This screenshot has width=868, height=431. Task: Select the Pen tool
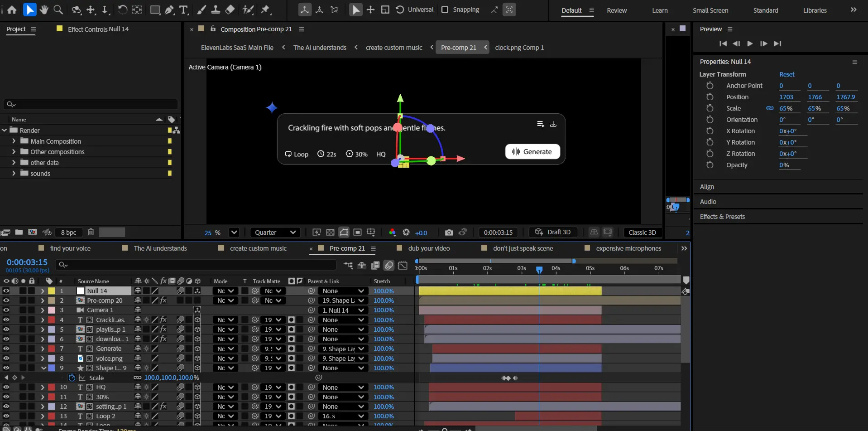point(169,10)
